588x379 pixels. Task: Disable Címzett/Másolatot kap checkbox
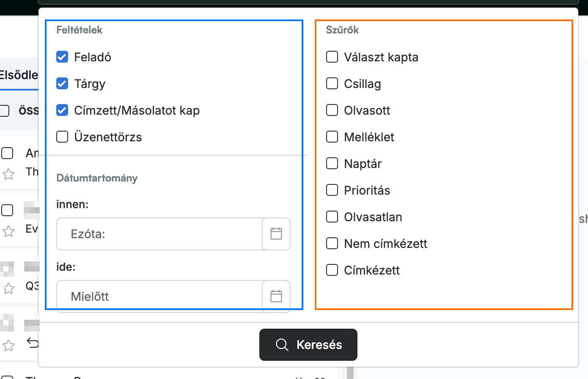tap(62, 110)
